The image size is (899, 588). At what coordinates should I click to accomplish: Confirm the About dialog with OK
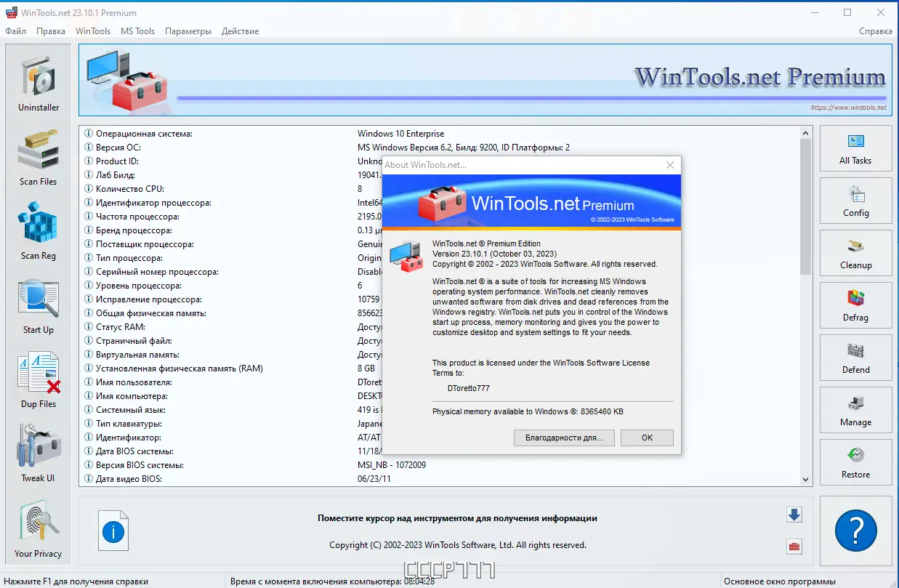click(x=647, y=438)
